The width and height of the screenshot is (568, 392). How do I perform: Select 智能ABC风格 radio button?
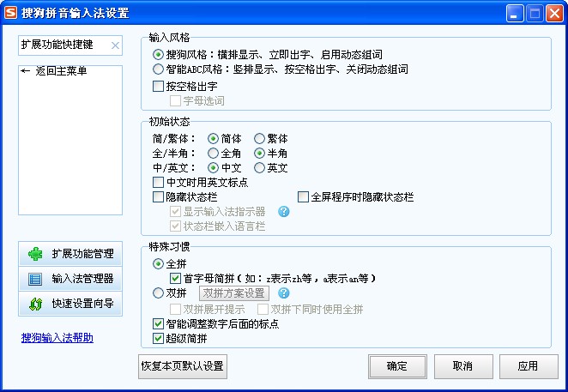158,69
